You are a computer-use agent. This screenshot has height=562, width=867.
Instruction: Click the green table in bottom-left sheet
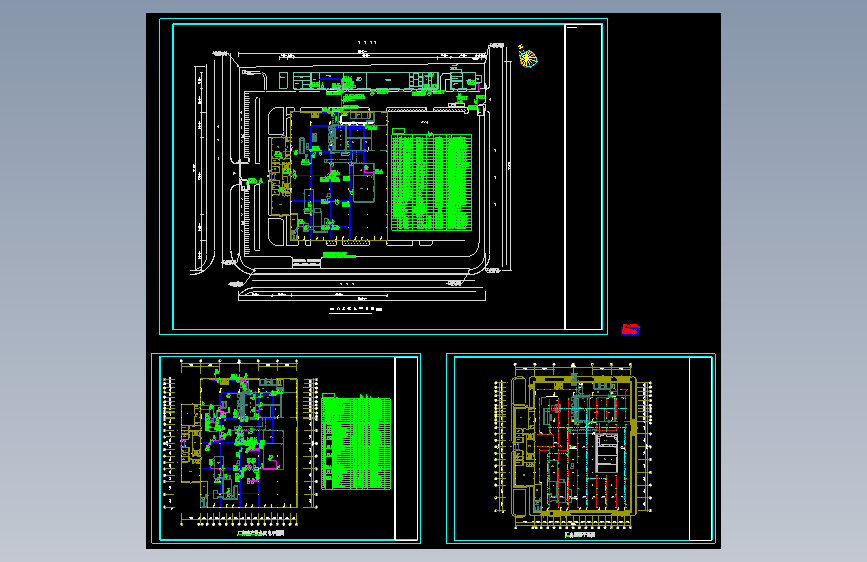coord(356,443)
